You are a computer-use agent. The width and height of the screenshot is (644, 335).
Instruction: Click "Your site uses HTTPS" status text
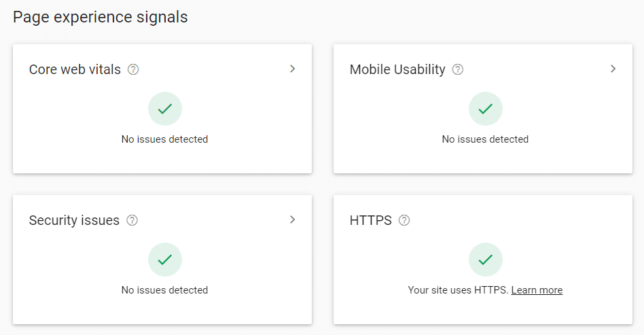458,290
